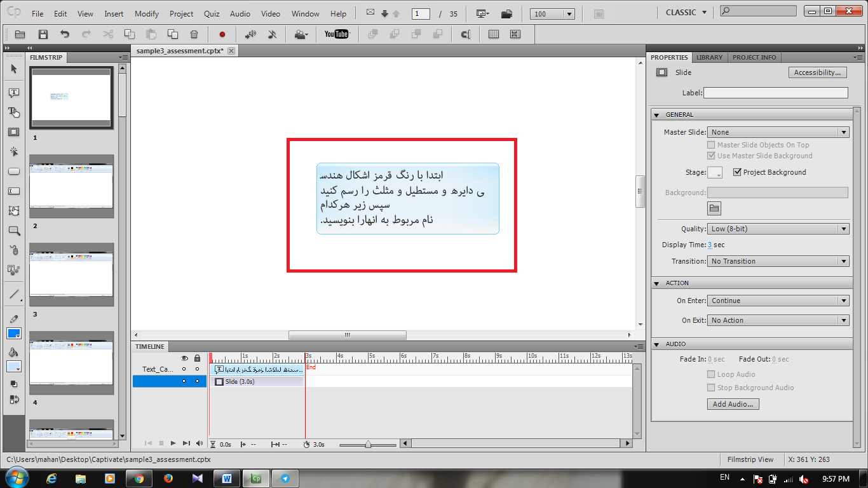Delete using the trash can icon
Screen dimensions: 868x488
[x=194, y=34]
